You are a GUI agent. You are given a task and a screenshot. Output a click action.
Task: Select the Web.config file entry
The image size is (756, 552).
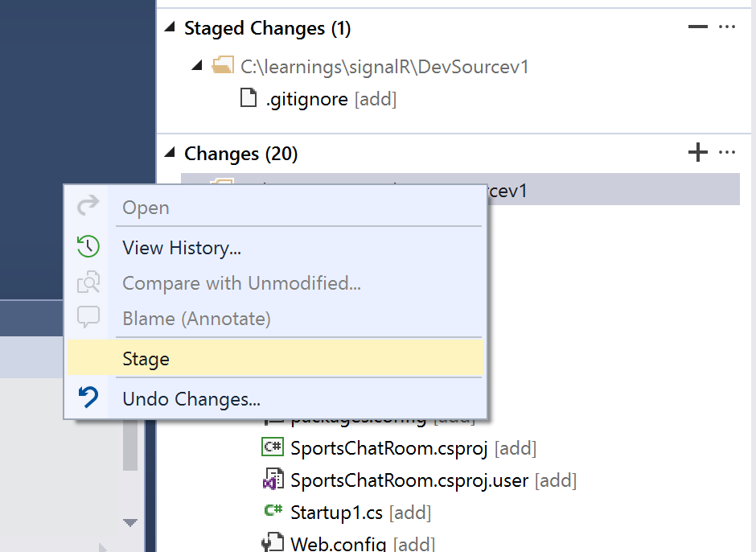tap(338, 545)
